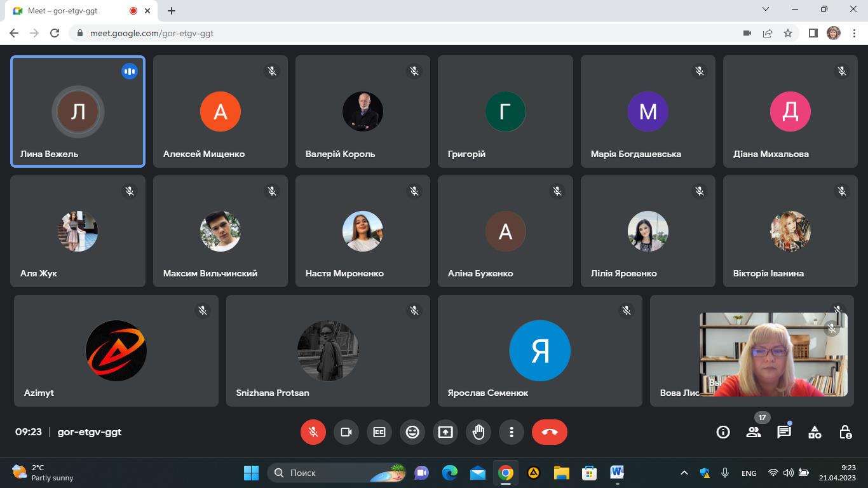Image resolution: width=868 pixels, height=488 pixels.
Task: Select Максим Вильчинский avatar photo
Action: pyautogui.click(x=220, y=231)
